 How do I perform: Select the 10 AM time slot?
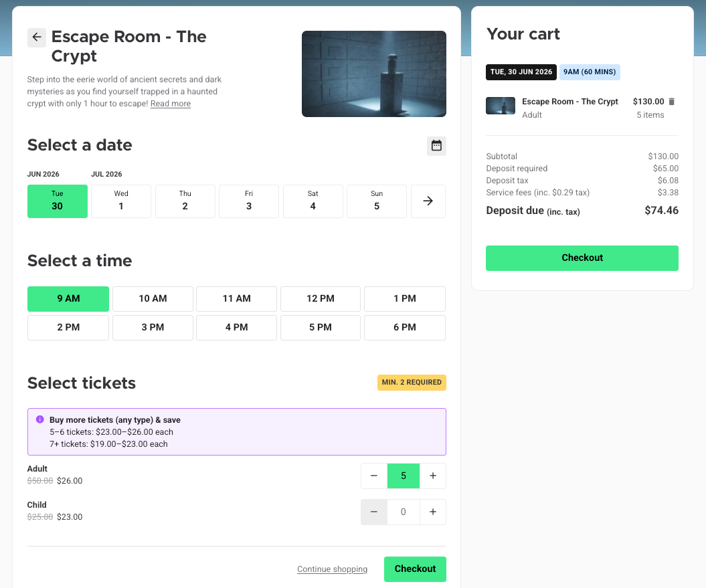click(x=153, y=299)
